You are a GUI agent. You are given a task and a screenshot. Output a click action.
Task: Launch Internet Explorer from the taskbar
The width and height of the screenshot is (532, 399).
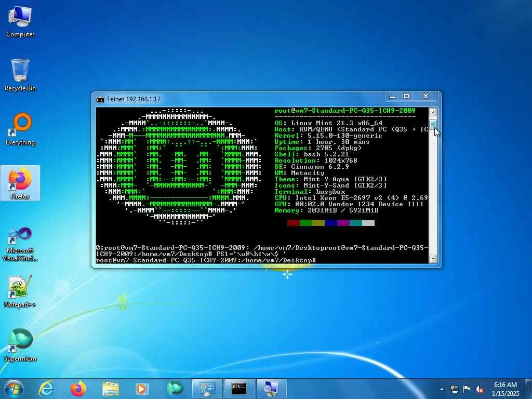46,389
